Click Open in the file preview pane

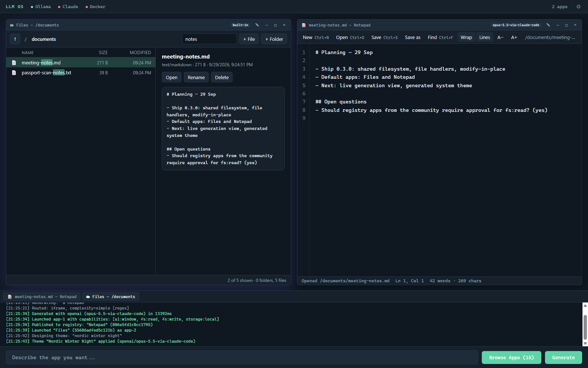pos(172,77)
